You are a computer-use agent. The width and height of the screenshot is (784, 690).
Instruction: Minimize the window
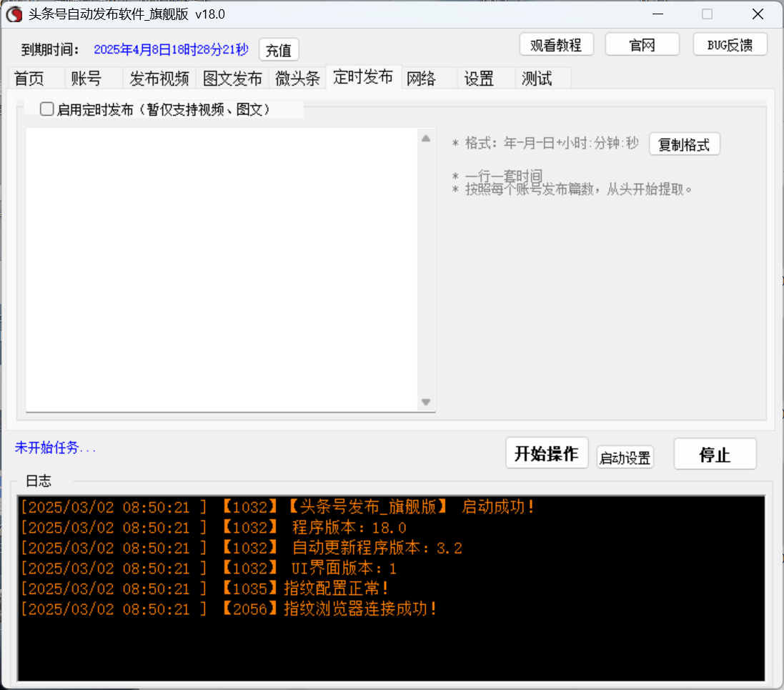658,14
